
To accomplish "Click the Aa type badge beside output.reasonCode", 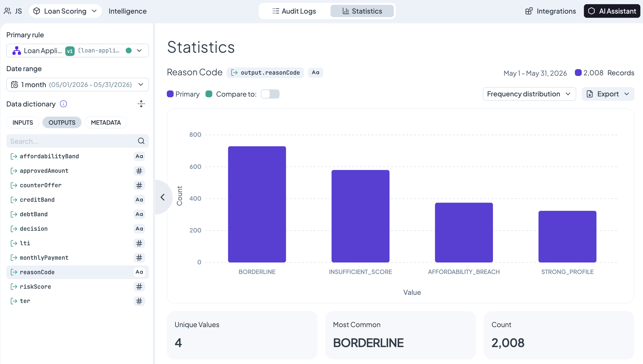I will pos(315,72).
